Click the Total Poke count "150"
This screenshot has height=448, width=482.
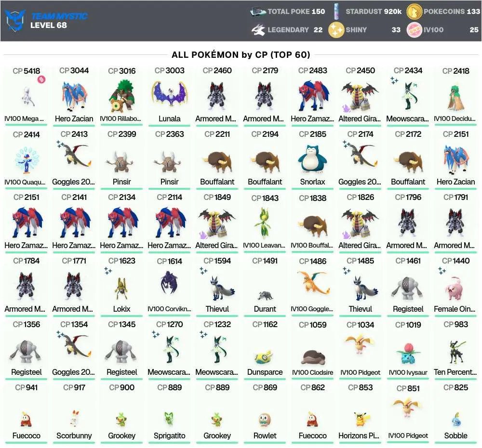pyautogui.click(x=318, y=12)
